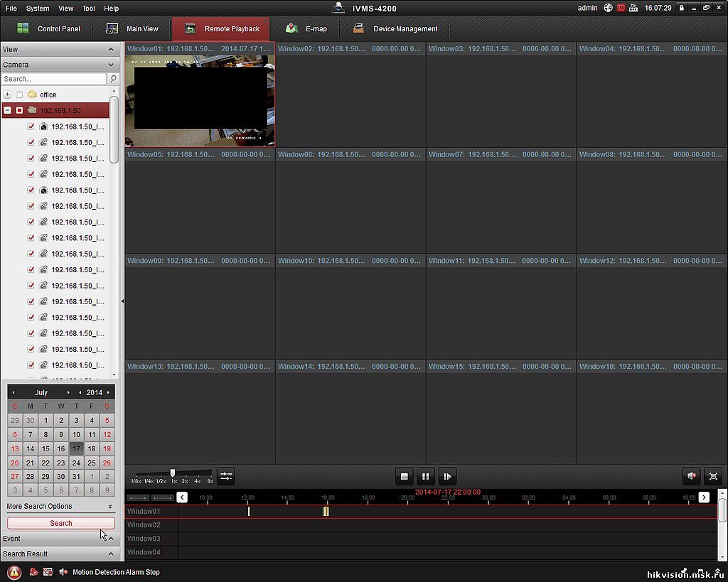Click the red Search button
The height and width of the screenshot is (582, 728).
point(61,523)
